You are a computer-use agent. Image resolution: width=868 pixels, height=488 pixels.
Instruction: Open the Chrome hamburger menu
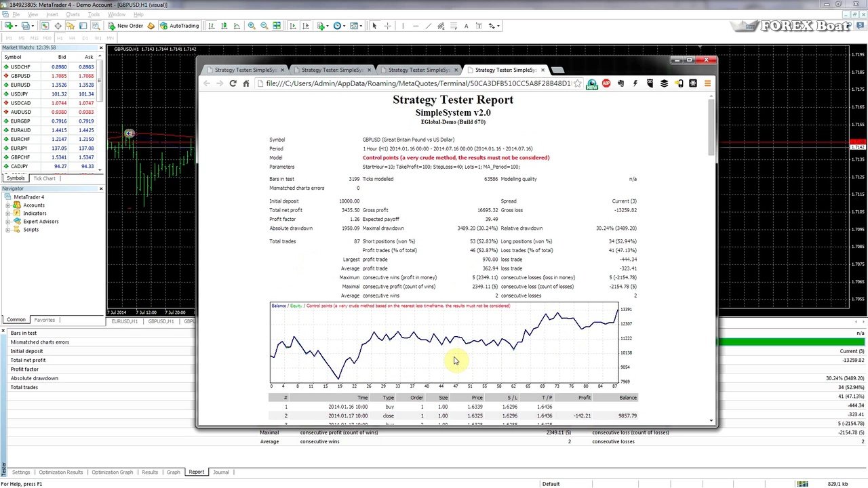point(707,83)
